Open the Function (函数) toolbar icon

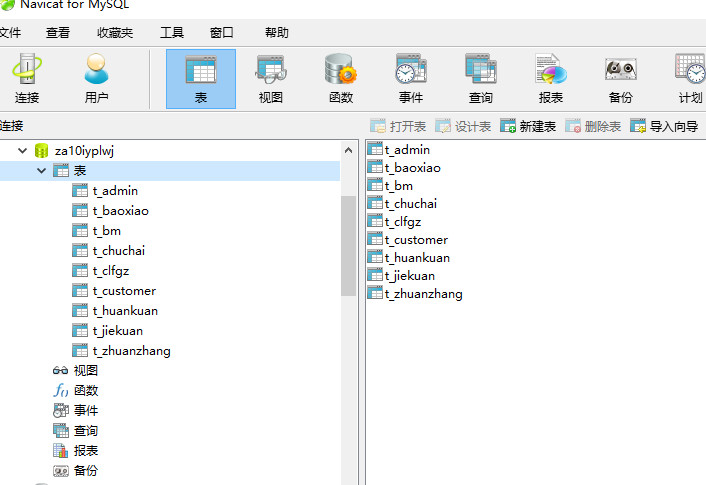pyautogui.click(x=341, y=79)
